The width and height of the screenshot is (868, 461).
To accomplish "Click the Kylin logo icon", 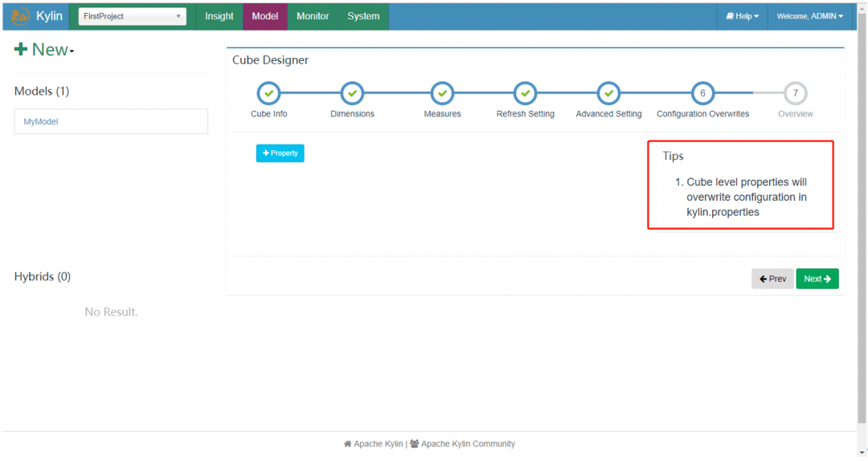I will [20, 16].
